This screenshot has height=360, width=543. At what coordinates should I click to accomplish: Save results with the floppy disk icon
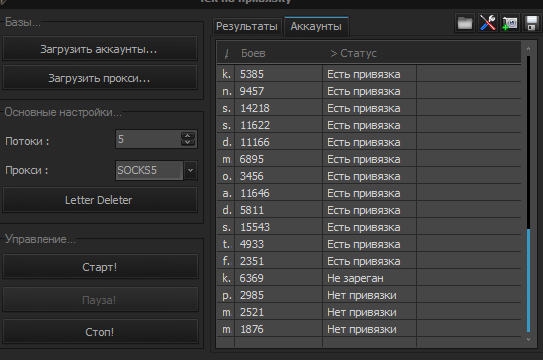pyautogui.click(x=532, y=24)
